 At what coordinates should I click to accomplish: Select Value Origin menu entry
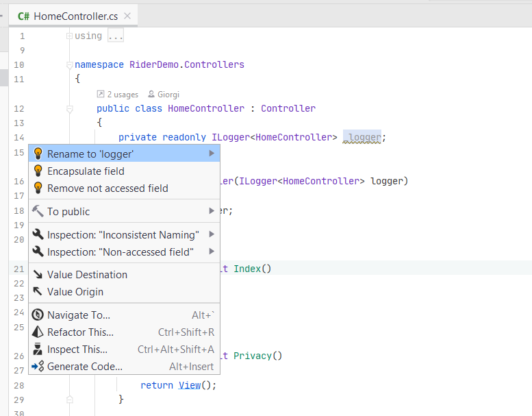point(75,292)
